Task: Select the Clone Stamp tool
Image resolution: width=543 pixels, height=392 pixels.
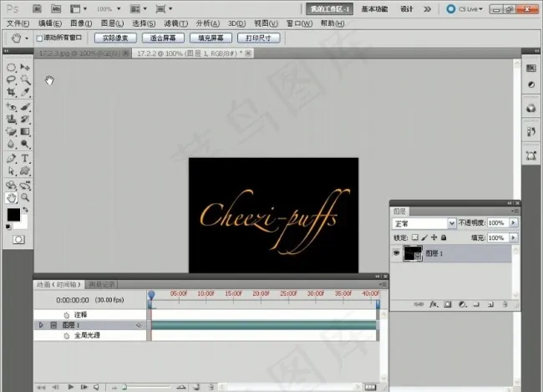Action: pos(11,120)
